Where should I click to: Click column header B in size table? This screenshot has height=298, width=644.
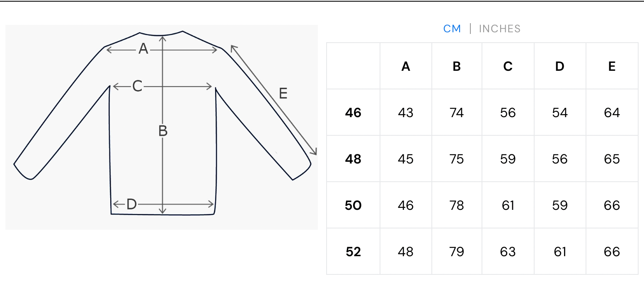click(457, 66)
